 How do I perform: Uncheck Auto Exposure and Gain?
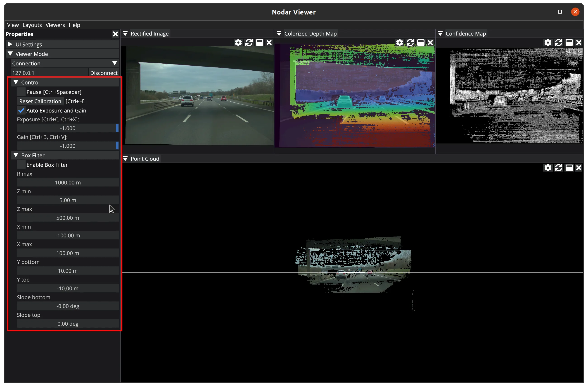[x=21, y=110]
